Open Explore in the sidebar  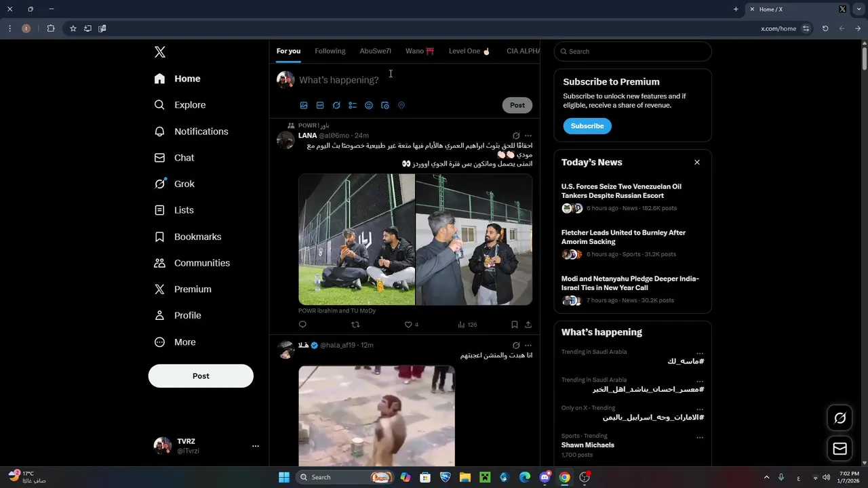(180, 105)
